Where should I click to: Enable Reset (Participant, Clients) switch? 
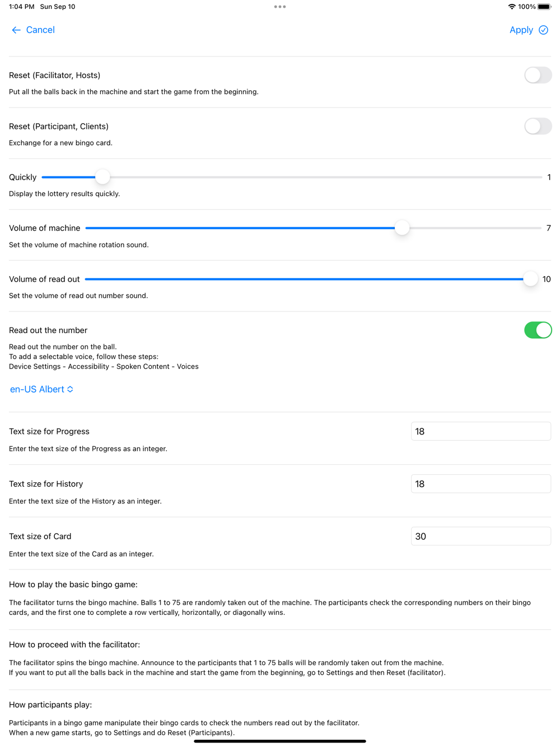coord(538,126)
